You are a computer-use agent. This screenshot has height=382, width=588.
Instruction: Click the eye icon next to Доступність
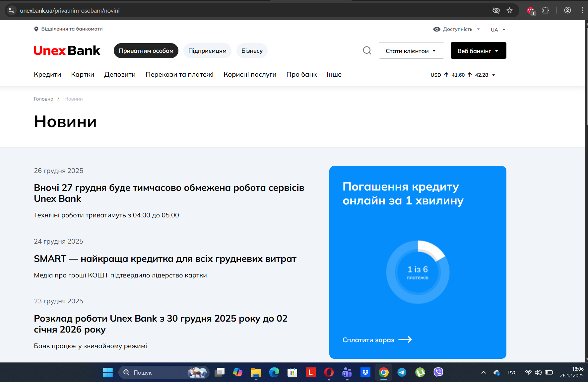(437, 29)
